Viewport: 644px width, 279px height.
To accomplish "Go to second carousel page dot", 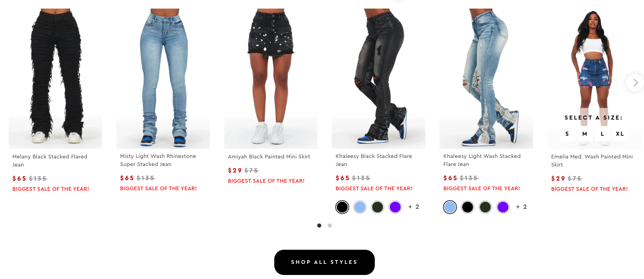I will tap(330, 226).
